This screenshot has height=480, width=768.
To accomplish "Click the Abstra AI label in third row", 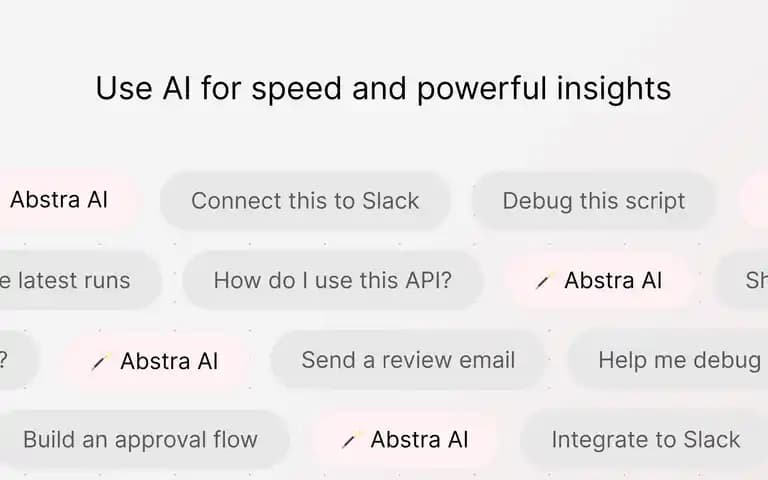I will click(x=169, y=361).
